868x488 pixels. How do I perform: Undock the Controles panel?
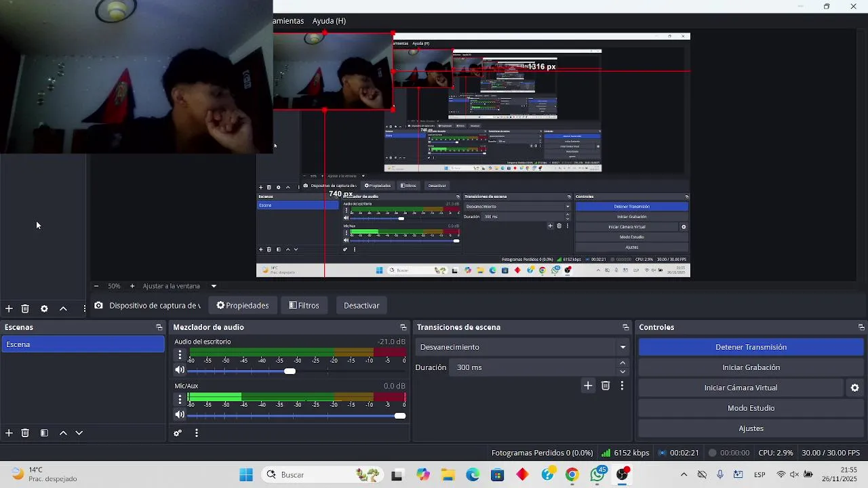point(861,327)
